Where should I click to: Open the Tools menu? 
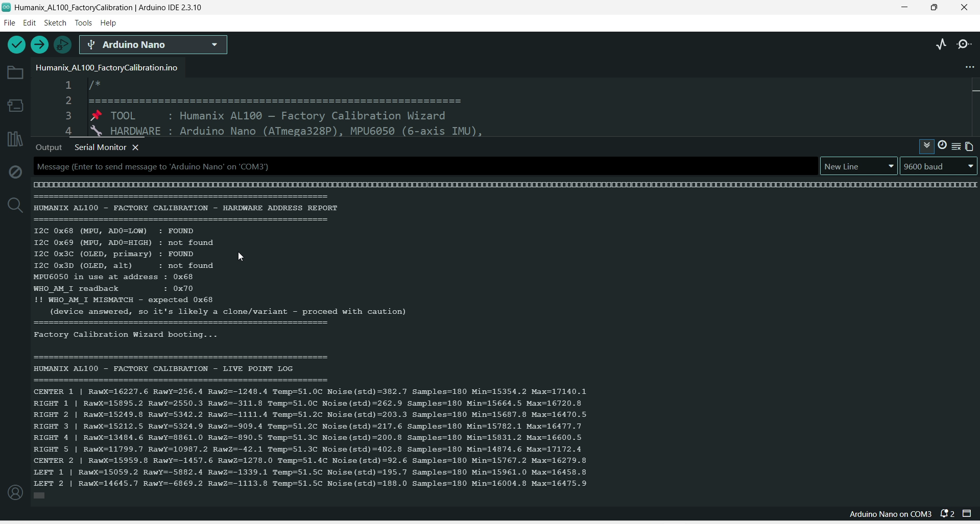click(x=83, y=23)
